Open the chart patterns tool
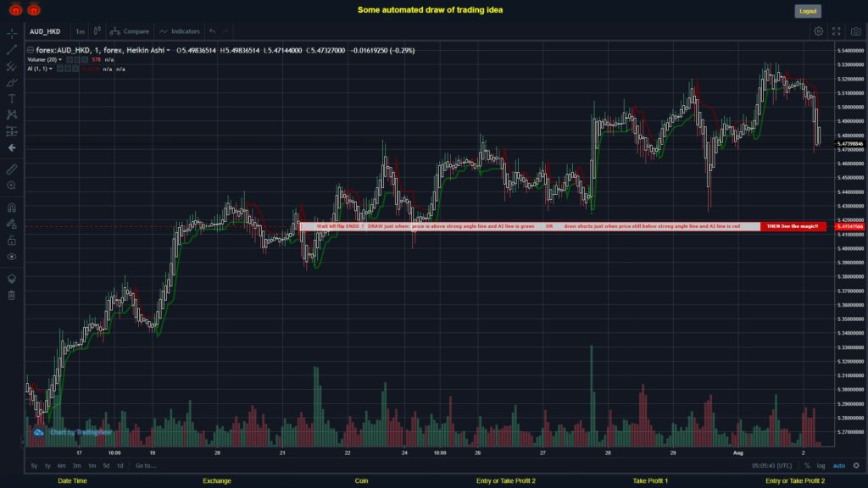The width and height of the screenshot is (868, 488). point(12,114)
